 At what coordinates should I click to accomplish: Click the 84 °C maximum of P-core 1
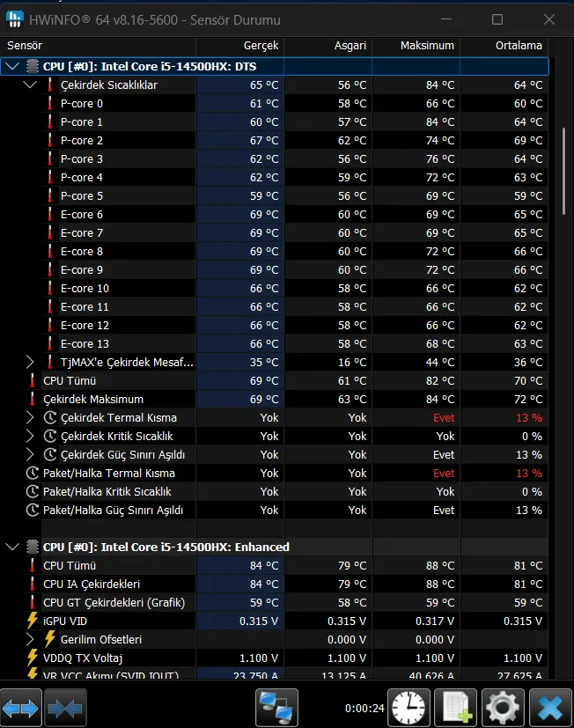440,122
